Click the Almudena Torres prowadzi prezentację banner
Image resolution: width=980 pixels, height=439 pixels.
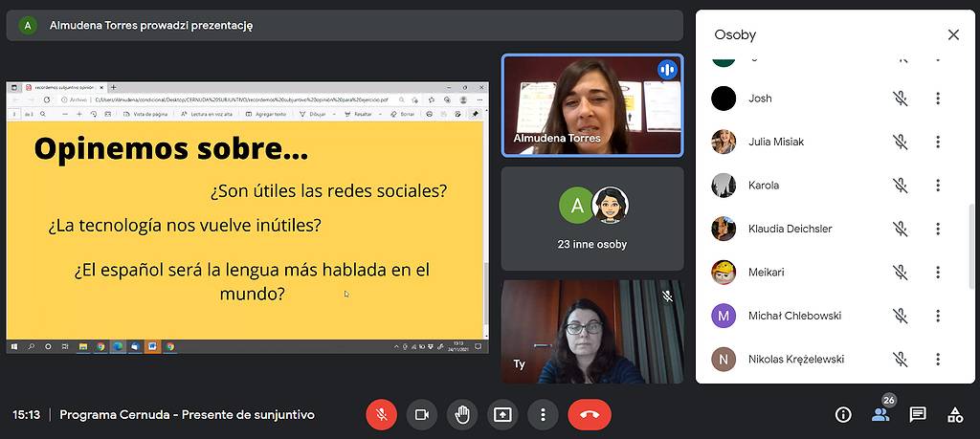click(x=345, y=26)
